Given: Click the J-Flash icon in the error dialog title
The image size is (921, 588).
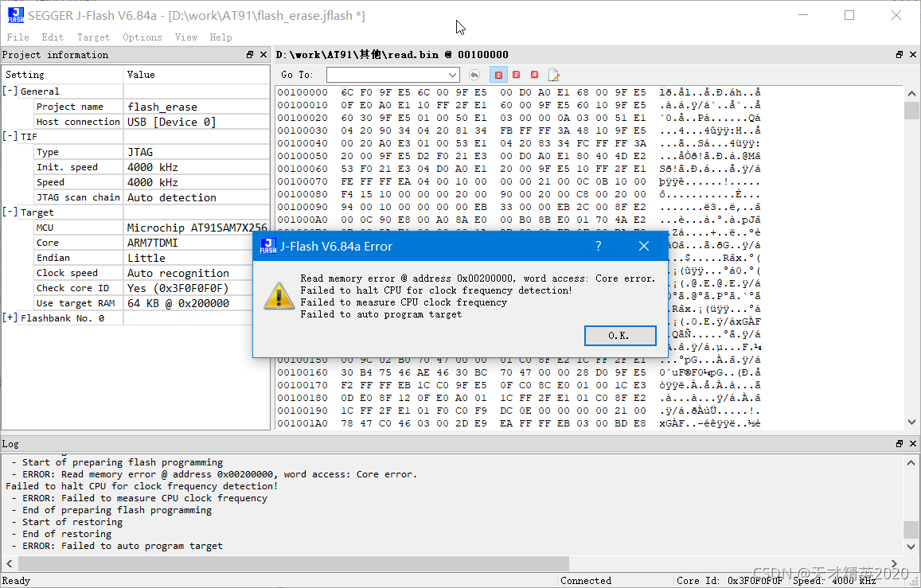Looking at the screenshot, I should pyautogui.click(x=268, y=246).
